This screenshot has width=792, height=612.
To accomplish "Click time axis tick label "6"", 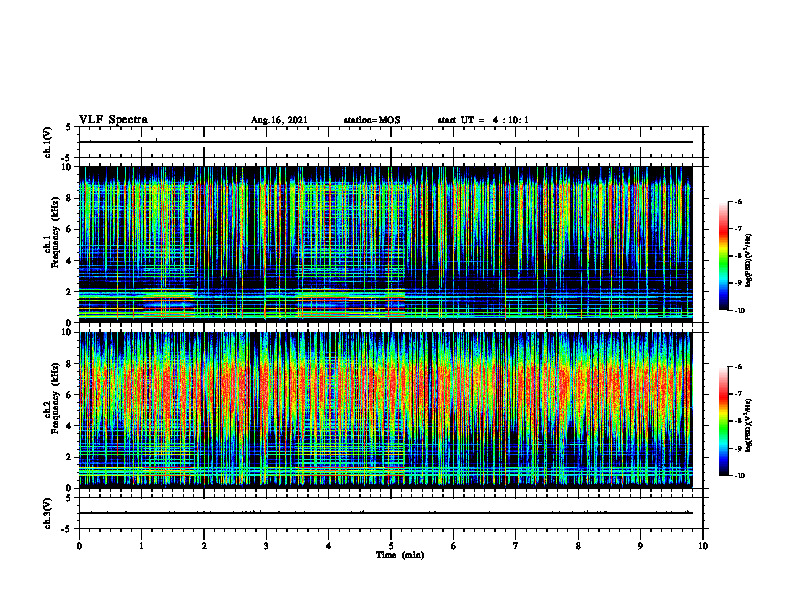I will click(454, 546).
